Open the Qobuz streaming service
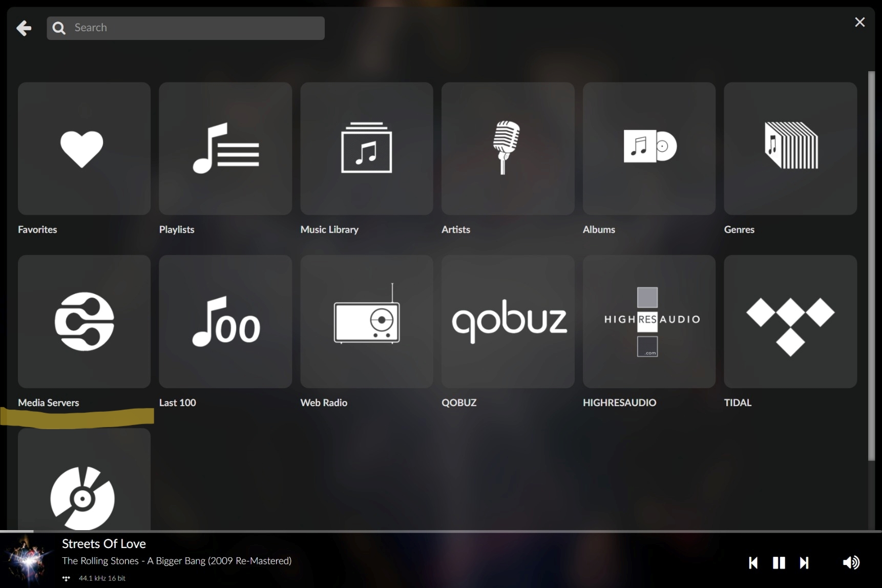This screenshot has width=882, height=588. [x=507, y=321]
